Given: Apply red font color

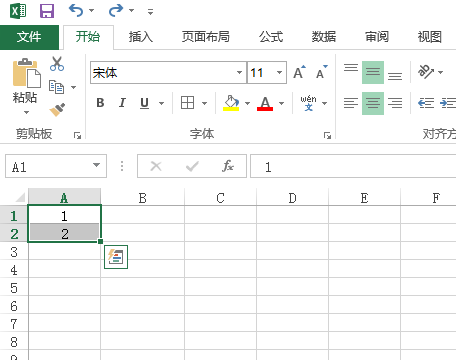Looking at the screenshot, I should pos(265,103).
